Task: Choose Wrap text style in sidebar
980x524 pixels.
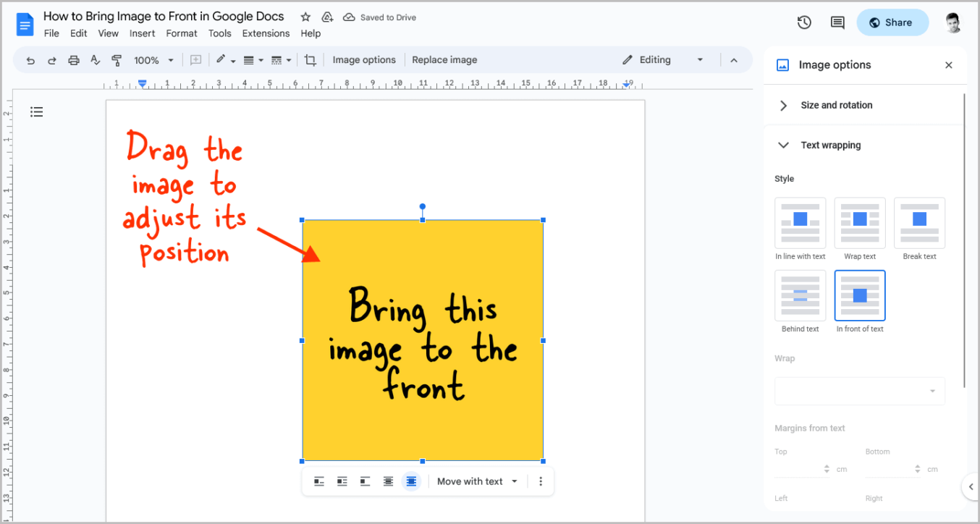Action: 860,223
